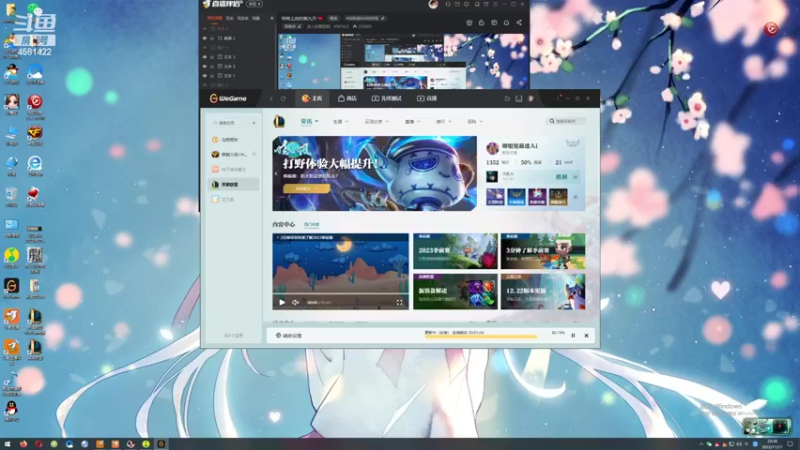
Task: Select the 英雄联盟 entry in the sidebar
Action: pyautogui.click(x=233, y=184)
